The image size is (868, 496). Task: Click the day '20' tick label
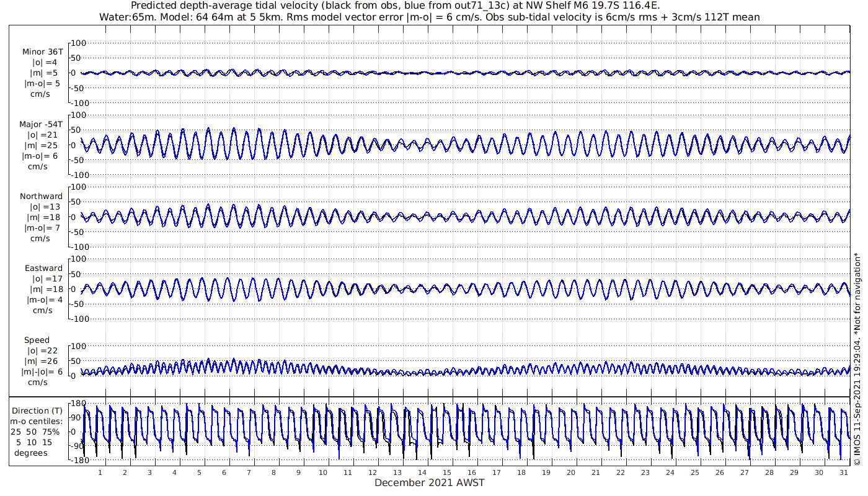click(571, 472)
